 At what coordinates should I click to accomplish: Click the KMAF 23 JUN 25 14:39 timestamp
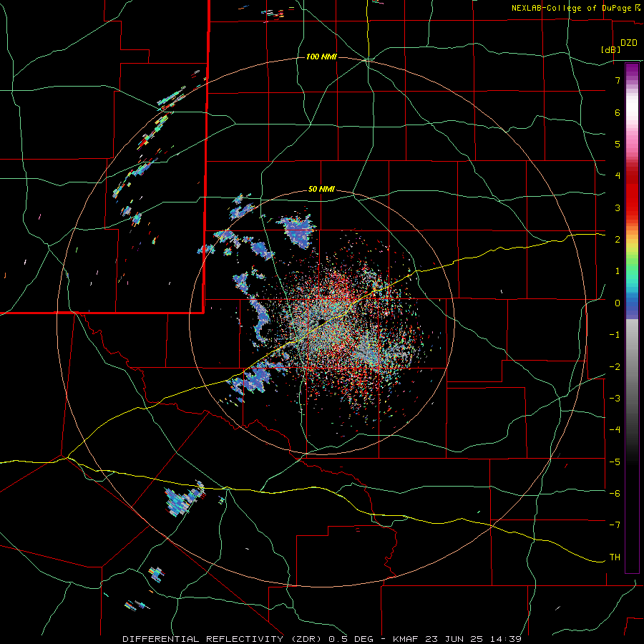(457, 639)
